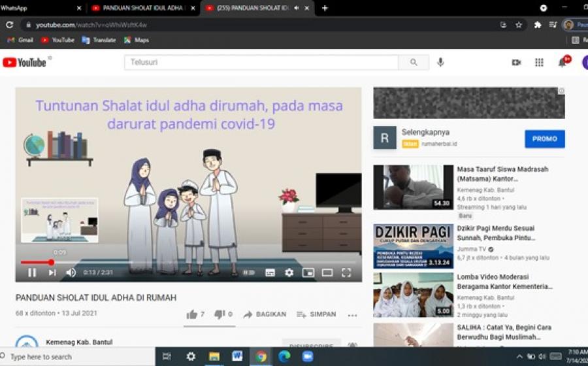
Task: Open Lomba Video Moderasi Beragama title
Action: point(504,282)
